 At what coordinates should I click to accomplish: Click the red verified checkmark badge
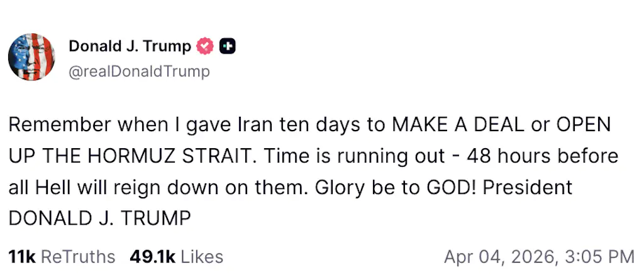click(206, 46)
